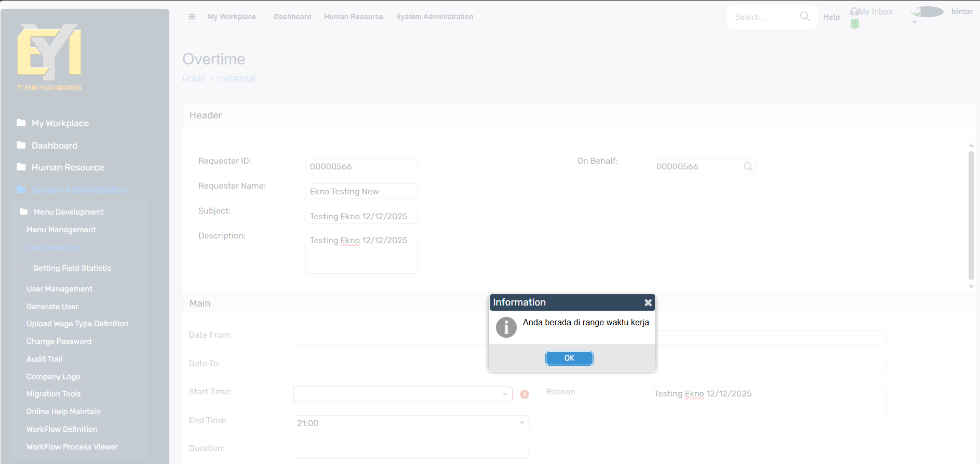The image size is (980, 464).
Task: Click the Subject input field
Action: point(361,216)
